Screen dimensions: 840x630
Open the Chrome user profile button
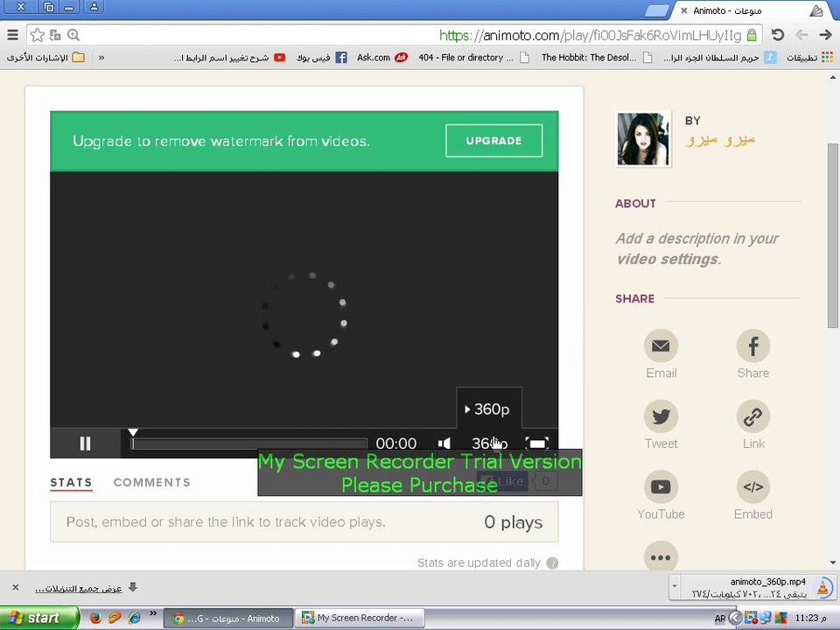94,8
